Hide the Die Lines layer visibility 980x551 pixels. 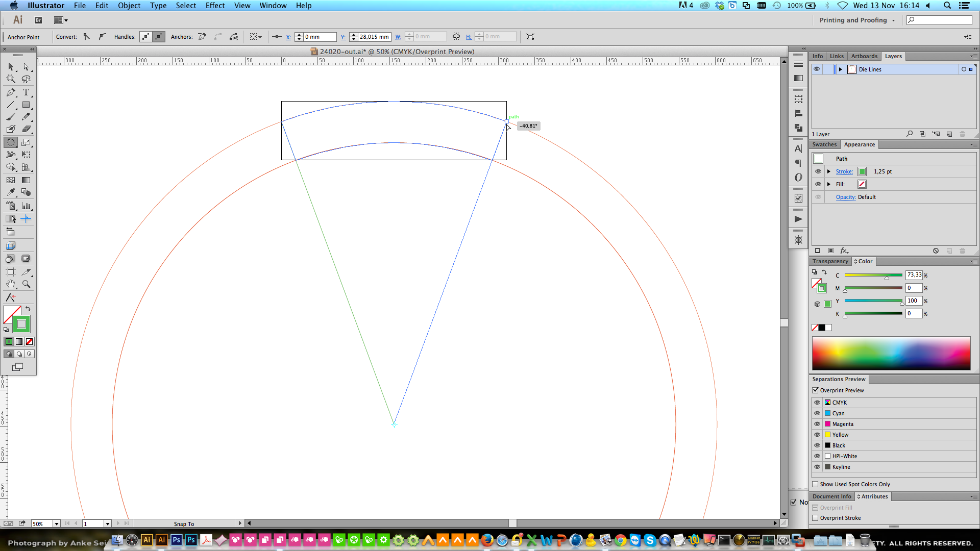pyautogui.click(x=817, y=69)
